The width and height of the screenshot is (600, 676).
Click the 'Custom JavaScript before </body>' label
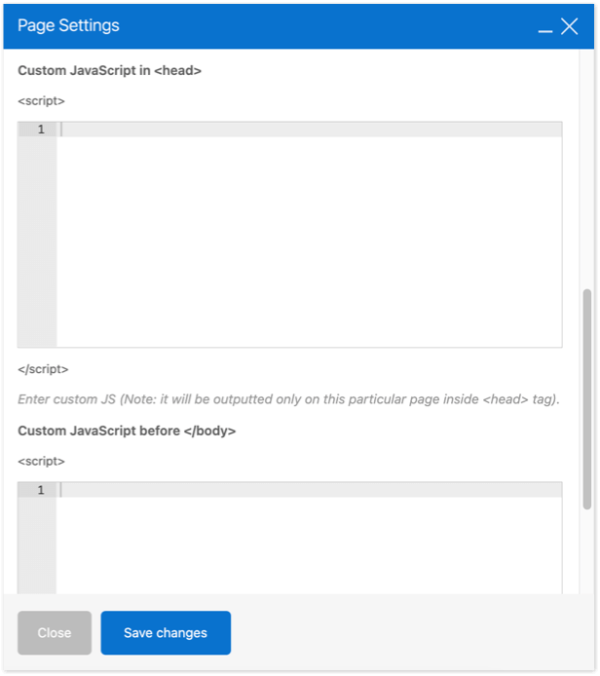[127, 431]
